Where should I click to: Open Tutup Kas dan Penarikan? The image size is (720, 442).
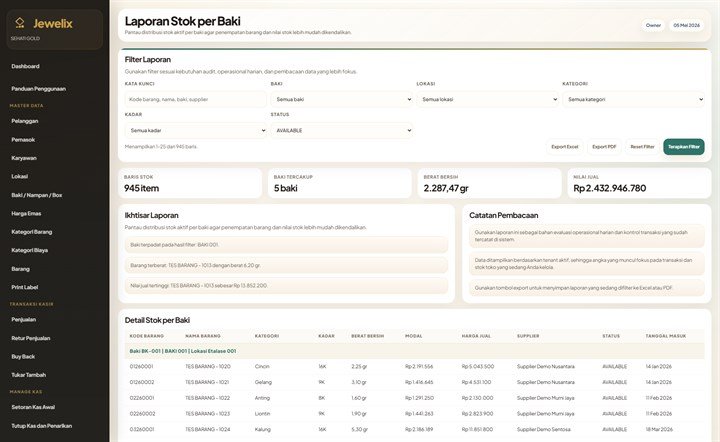(41, 426)
